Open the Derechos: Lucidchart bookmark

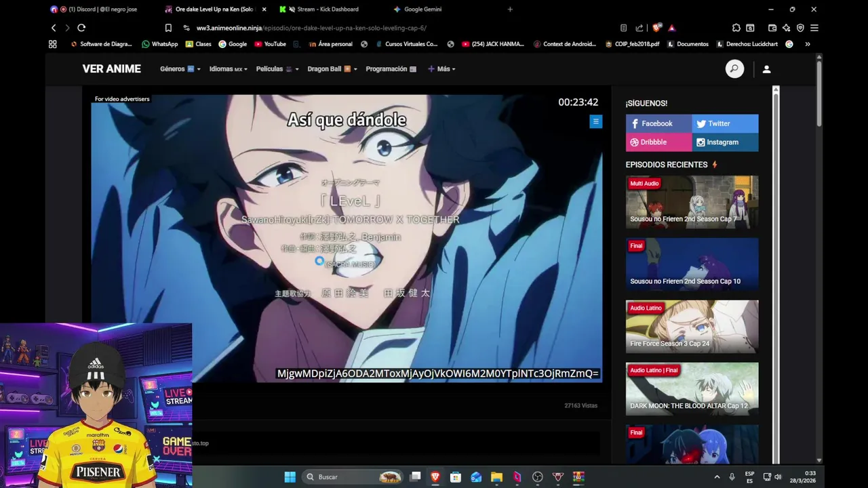coord(746,44)
